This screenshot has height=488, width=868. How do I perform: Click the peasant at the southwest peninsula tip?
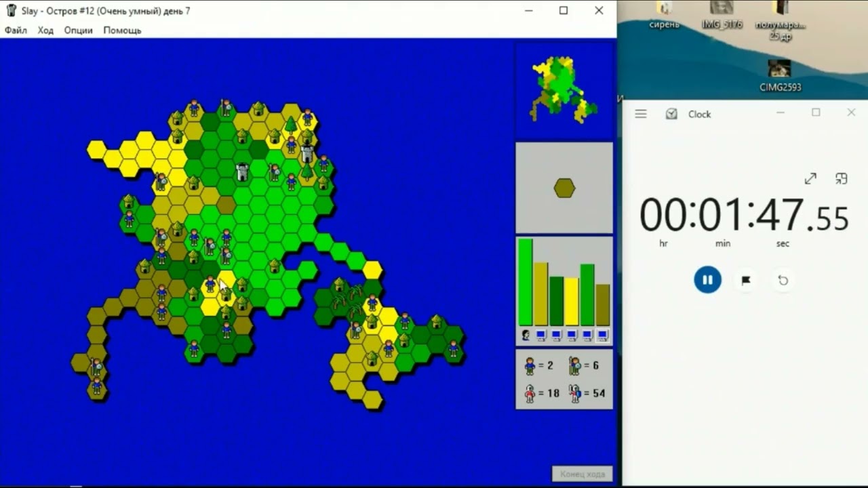(96, 386)
